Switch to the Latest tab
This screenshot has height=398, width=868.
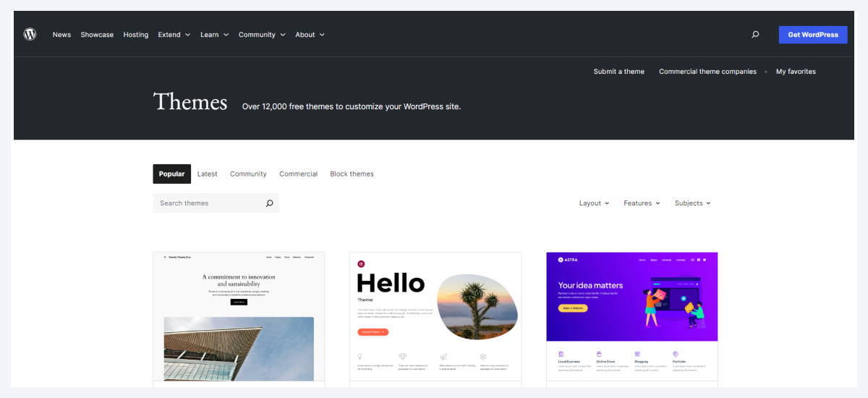click(208, 174)
